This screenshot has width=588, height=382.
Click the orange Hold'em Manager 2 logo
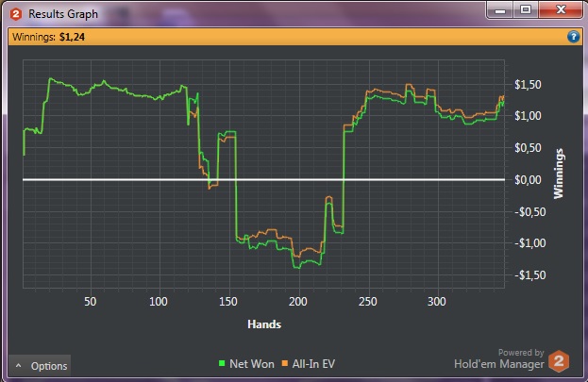[559, 361]
